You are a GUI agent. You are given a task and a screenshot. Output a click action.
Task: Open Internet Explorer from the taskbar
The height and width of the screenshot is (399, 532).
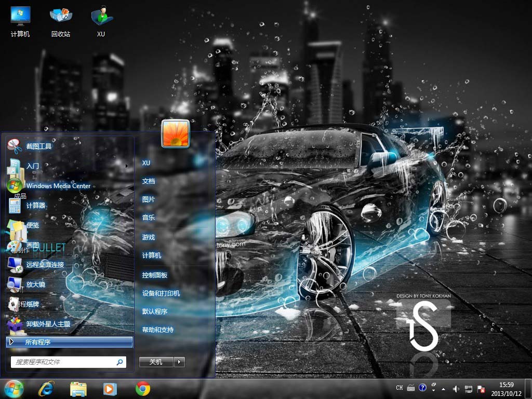(47, 388)
